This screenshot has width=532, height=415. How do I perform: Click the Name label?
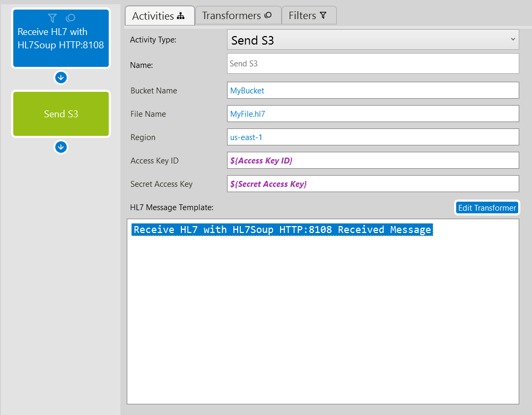142,65
